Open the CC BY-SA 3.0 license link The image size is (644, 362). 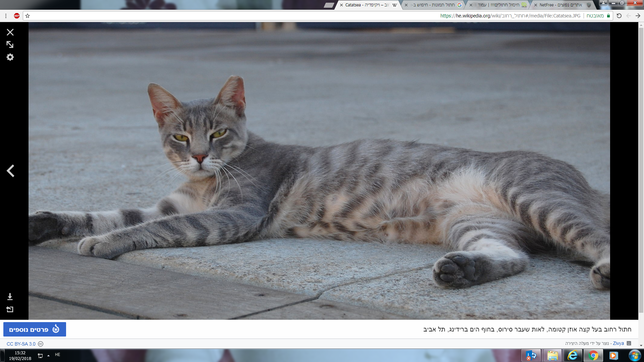pyautogui.click(x=21, y=344)
